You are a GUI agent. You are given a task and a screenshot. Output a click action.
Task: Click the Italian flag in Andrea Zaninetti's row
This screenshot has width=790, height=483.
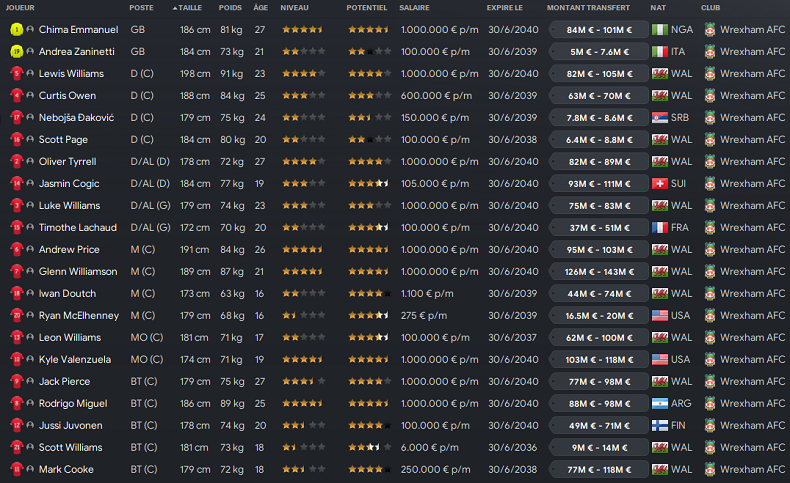[x=659, y=51]
